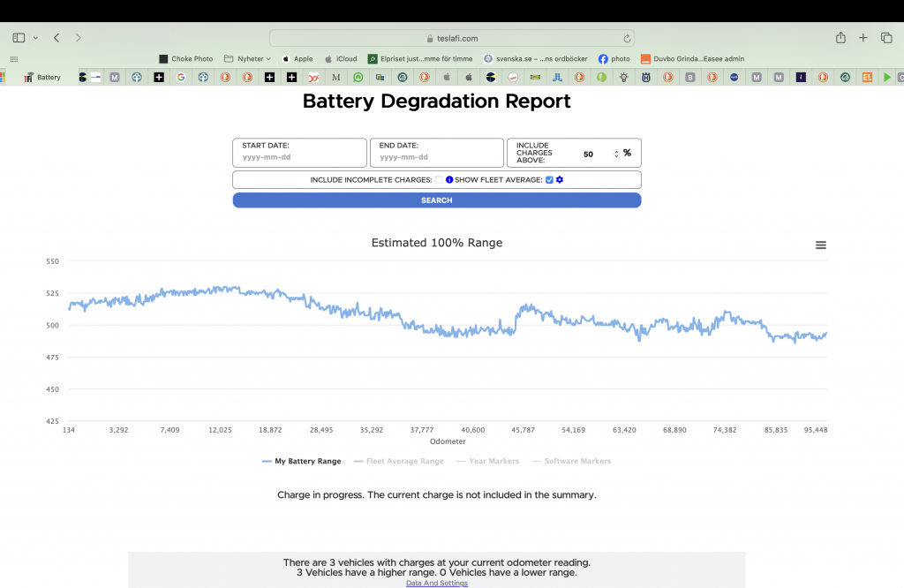
Task: Reload the page with the refresh icon
Action: (x=627, y=38)
